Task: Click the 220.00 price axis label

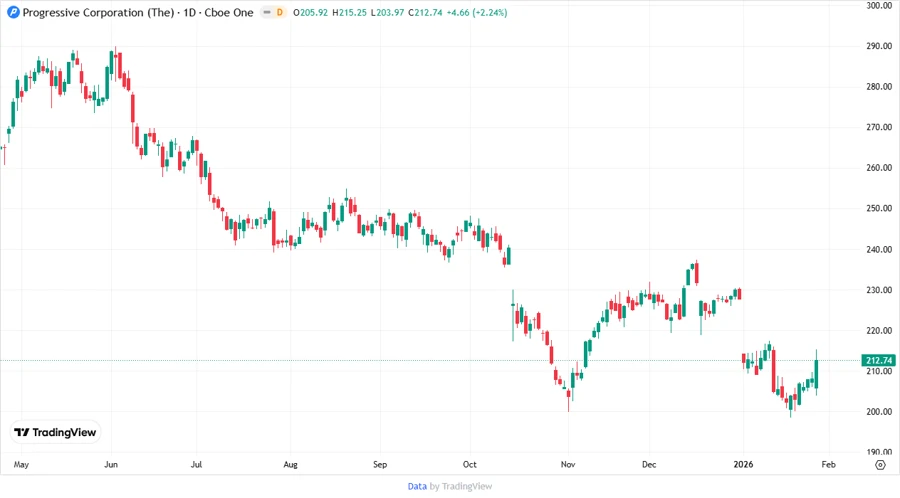Action: click(879, 330)
